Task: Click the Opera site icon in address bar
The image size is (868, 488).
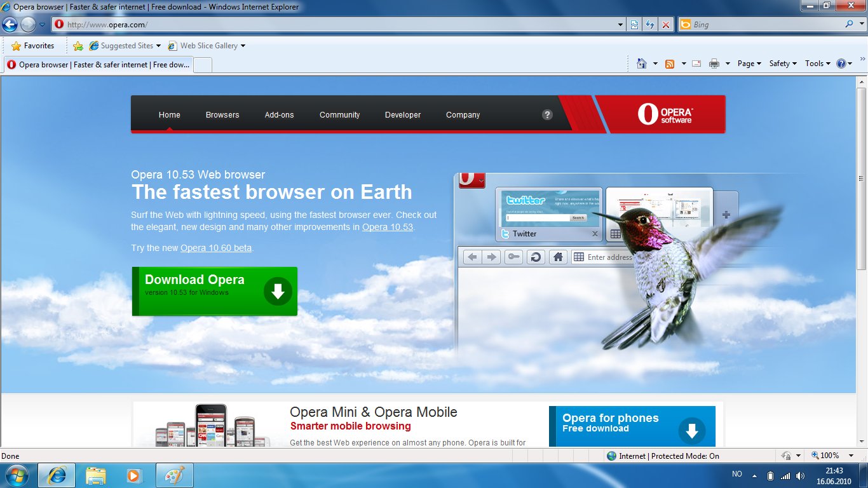Action: (59, 24)
